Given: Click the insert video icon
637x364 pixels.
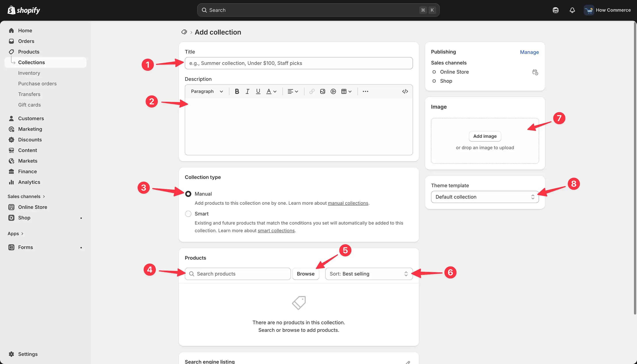Looking at the screenshot, I should (333, 91).
